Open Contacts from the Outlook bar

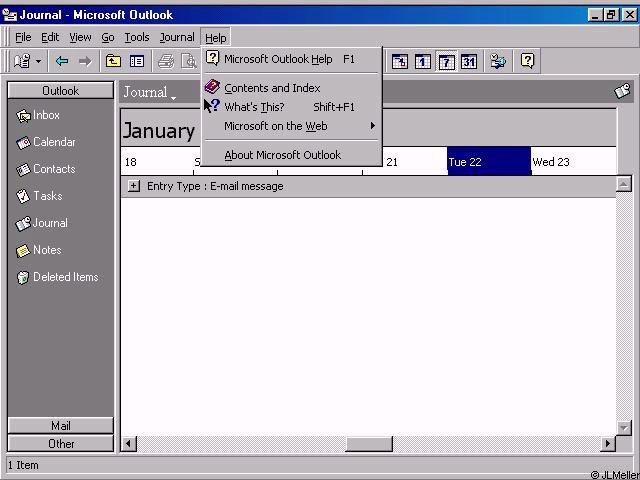click(46, 169)
